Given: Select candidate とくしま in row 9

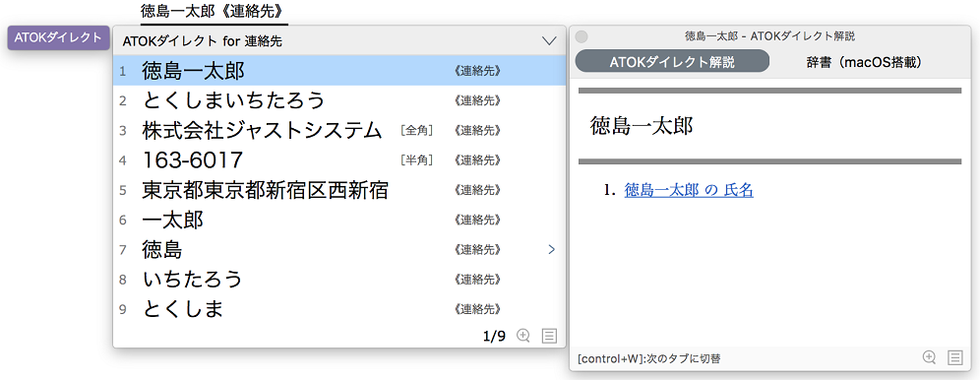Looking at the screenshot, I should [339, 309].
